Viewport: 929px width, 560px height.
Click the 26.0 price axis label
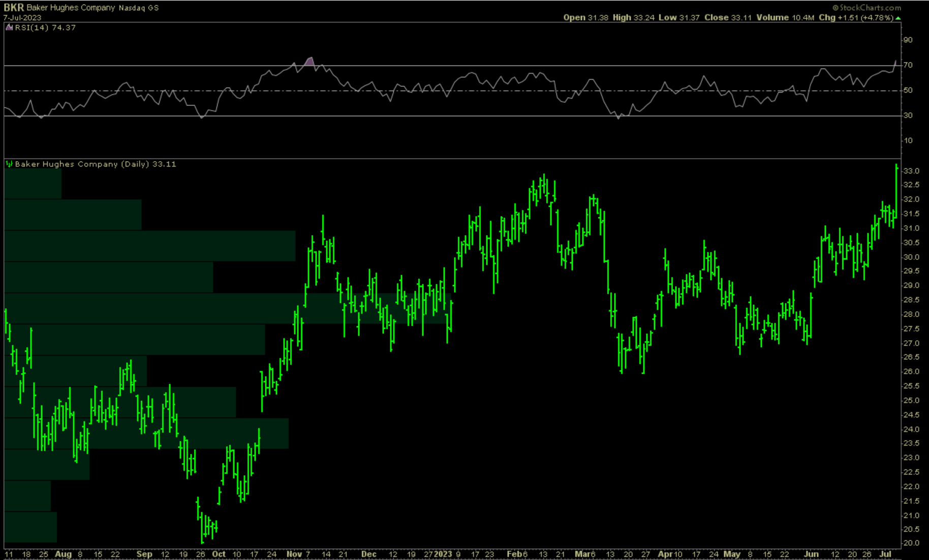pyautogui.click(x=911, y=371)
